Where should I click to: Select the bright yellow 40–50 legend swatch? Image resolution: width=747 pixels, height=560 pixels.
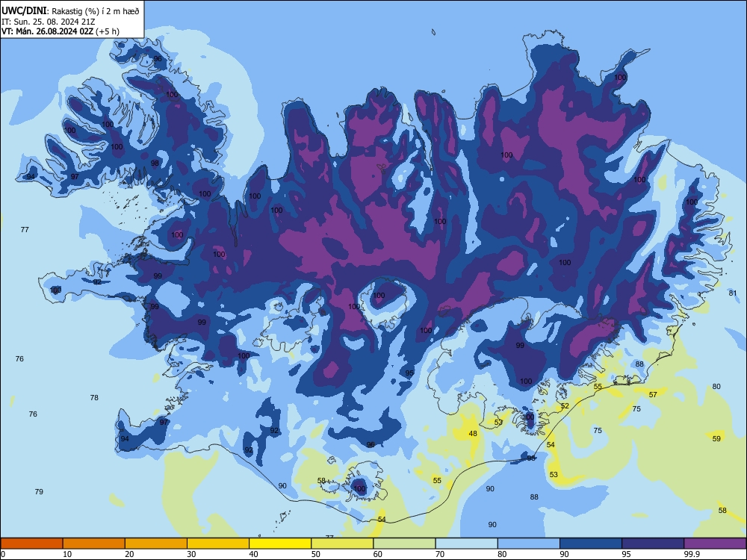[x=280, y=544]
